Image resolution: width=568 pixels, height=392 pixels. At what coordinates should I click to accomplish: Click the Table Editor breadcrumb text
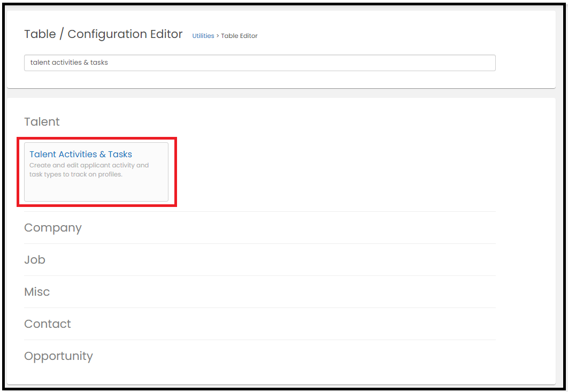[239, 36]
